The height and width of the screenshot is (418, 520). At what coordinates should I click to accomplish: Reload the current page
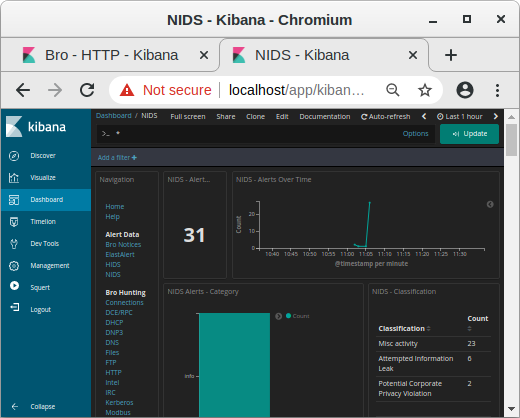(87, 90)
